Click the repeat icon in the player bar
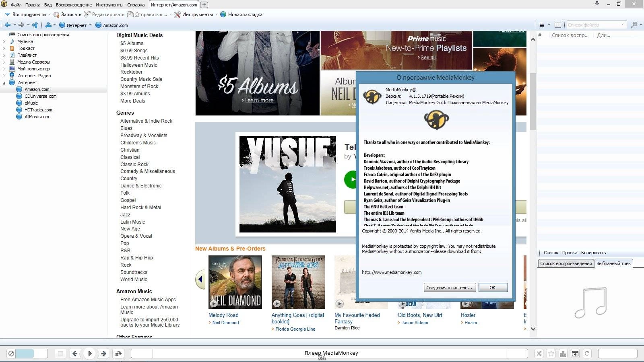This screenshot has width=644, height=362. (x=587, y=354)
